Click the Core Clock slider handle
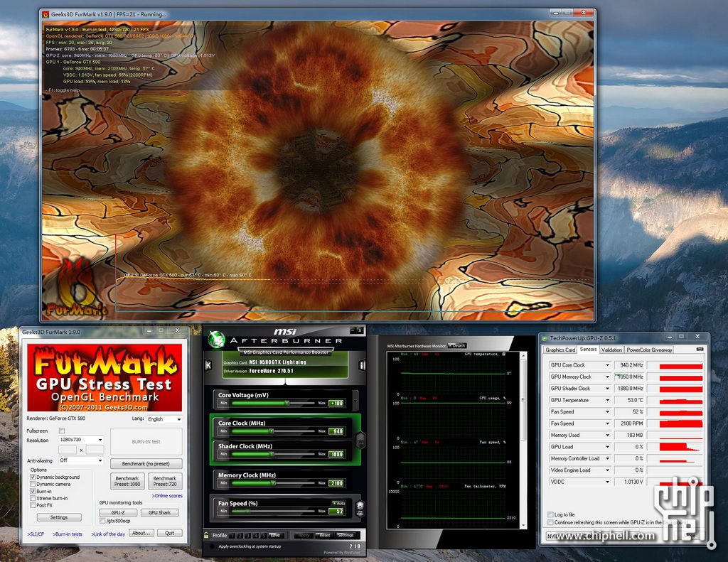The image size is (728, 562). click(272, 431)
